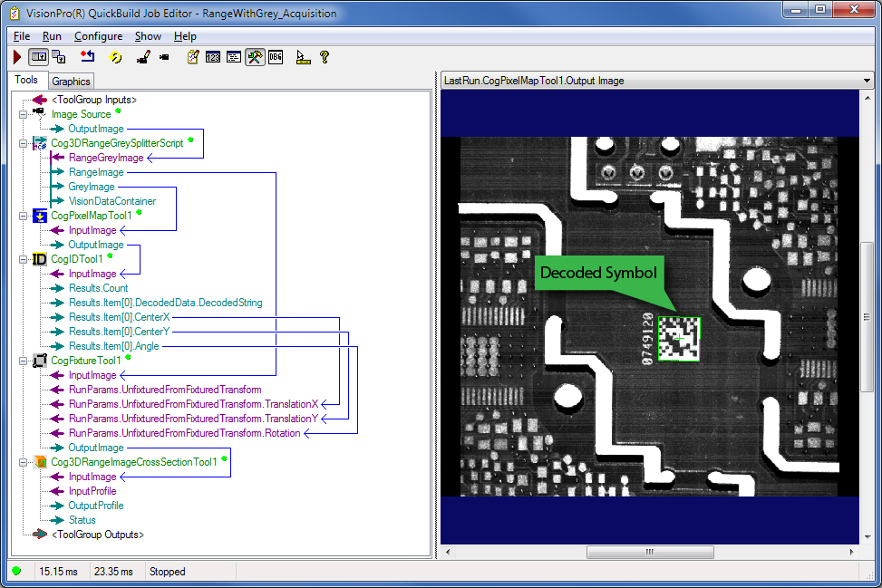The width and height of the screenshot is (882, 588).
Task: Open the output image selection dropdown
Action: (x=867, y=81)
